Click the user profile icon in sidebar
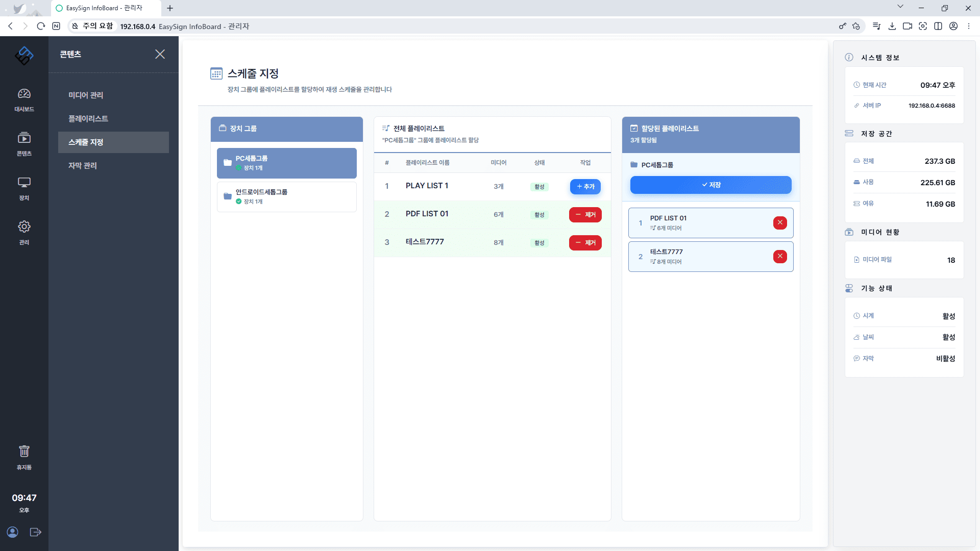The image size is (980, 551). 13,532
